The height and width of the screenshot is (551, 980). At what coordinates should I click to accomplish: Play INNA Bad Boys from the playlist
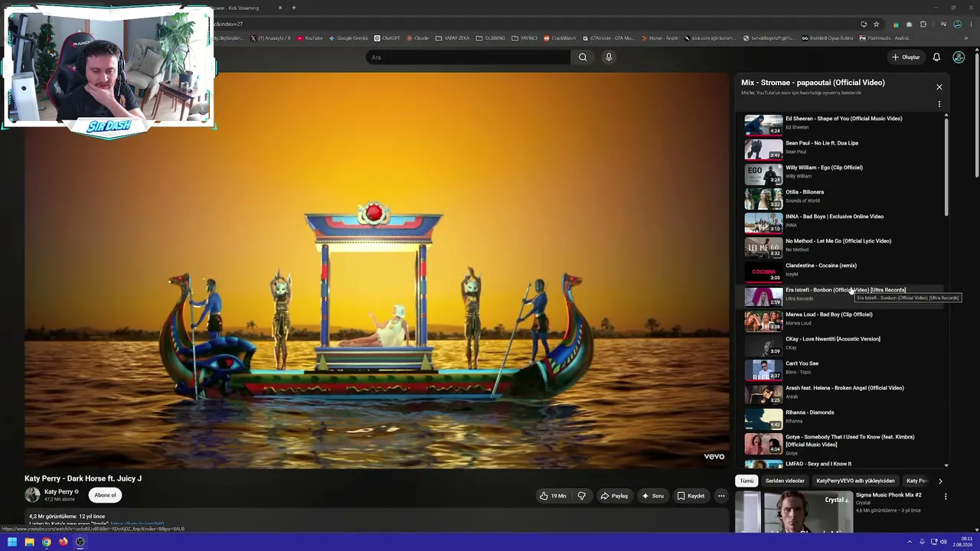842,223
